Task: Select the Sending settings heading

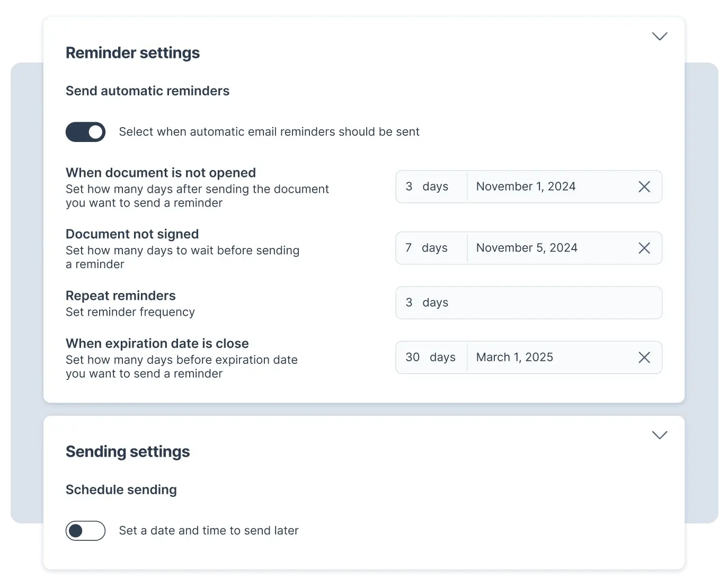Action: pyautogui.click(x=128, y=451)
